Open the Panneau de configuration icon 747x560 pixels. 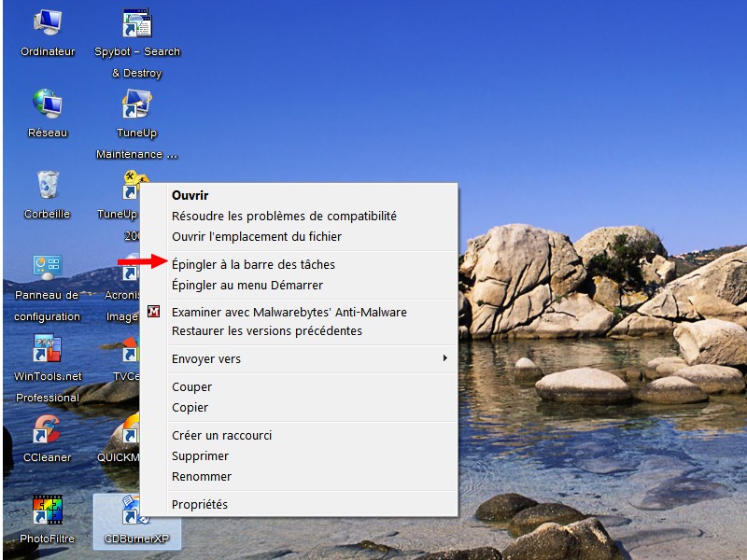pyautogui.click(x=47, y=267)
